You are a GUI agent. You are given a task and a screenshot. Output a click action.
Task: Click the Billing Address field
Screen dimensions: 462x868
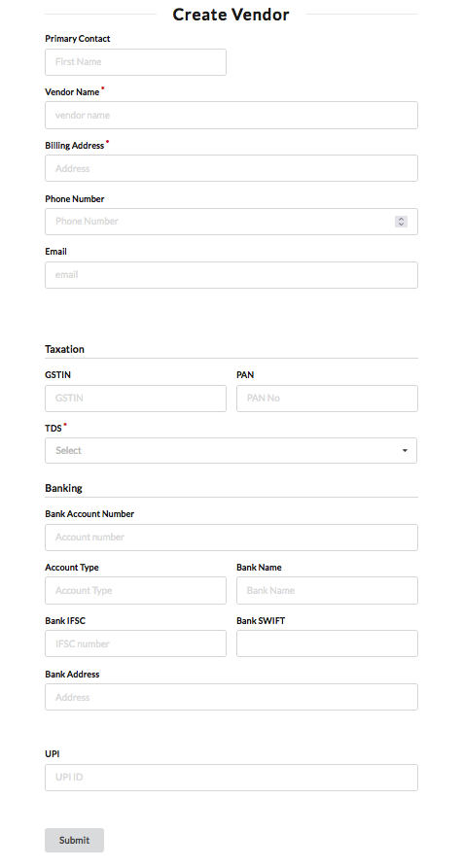[231, 168]
